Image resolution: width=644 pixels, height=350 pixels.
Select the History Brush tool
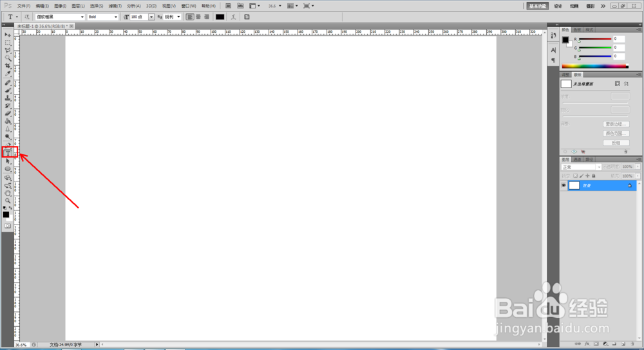click(7, 106)
